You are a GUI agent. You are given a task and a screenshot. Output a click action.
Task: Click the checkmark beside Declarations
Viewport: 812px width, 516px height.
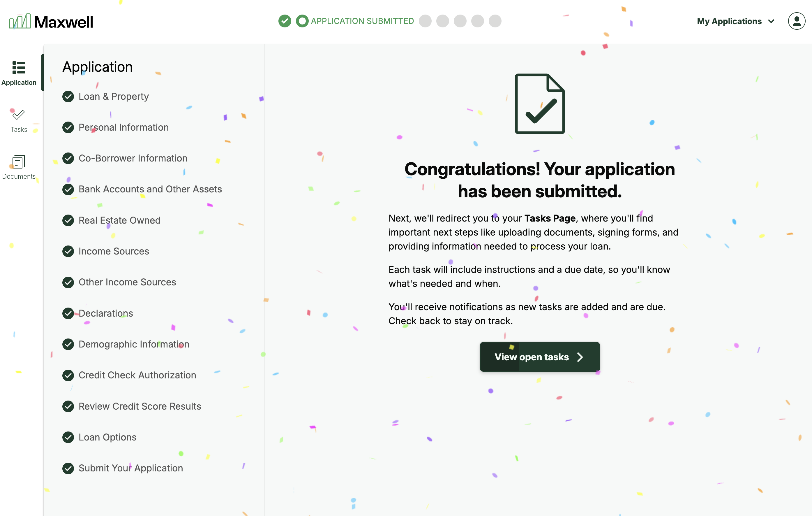point(68,313)
